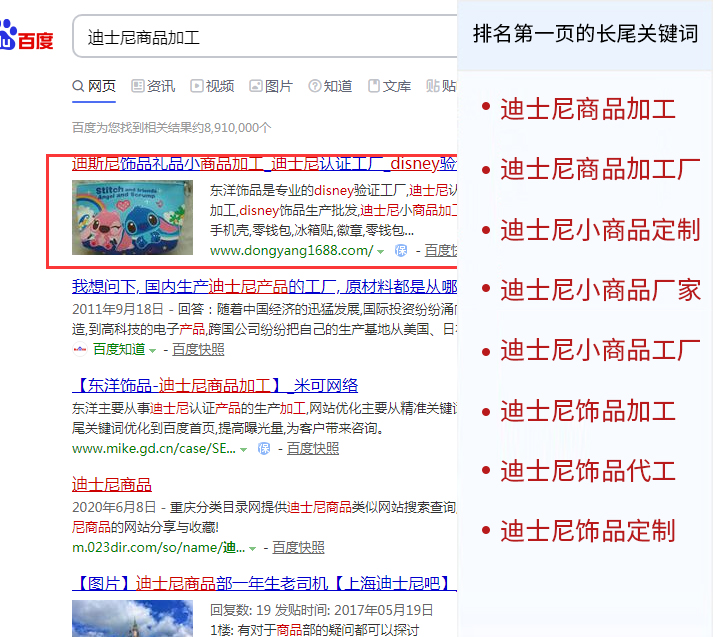The image size is (713, 637).
Task: Expand dropdown arrow next to dongyang1688.com
Action: click(381, 251)
